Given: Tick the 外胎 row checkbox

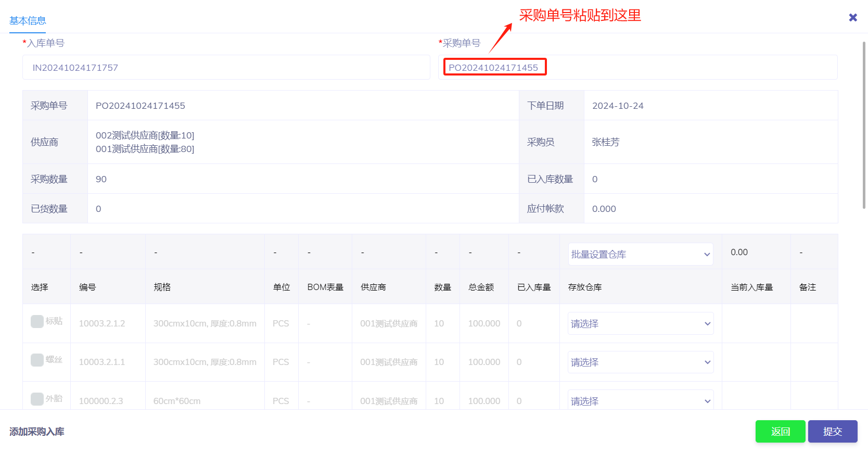Looking at the screenshot, I should coord(37,399).
